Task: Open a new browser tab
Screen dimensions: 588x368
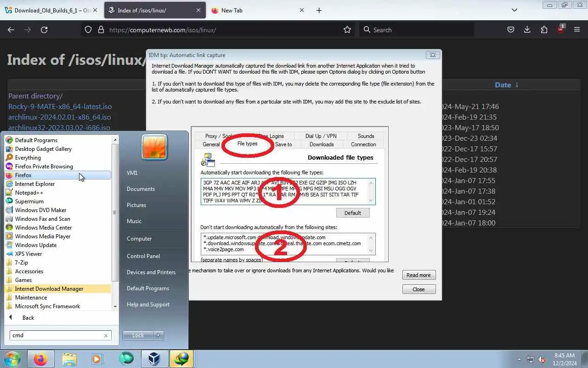Action: [x=319, y=10]
